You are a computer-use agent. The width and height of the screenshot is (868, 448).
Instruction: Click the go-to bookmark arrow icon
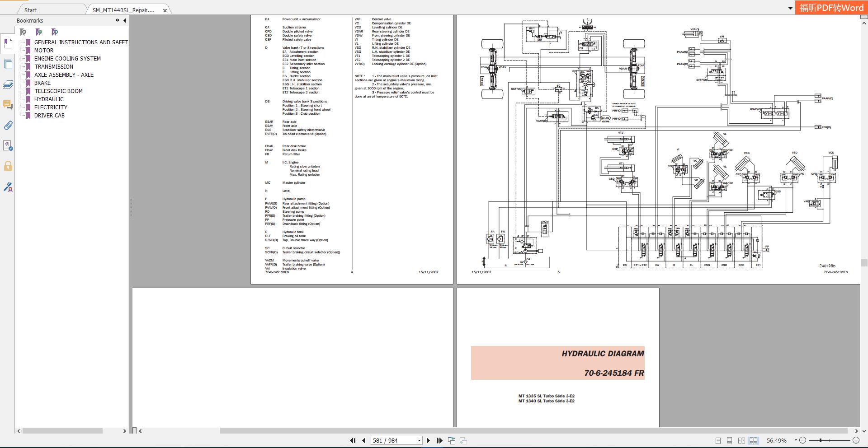(x=55, y=32)
